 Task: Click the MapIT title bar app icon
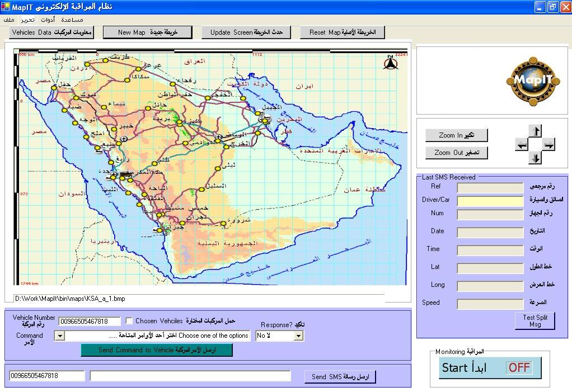[x=5, y=6]
